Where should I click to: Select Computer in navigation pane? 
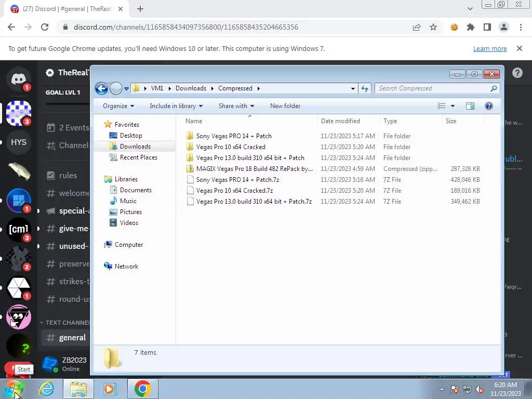tap(129, 245)
